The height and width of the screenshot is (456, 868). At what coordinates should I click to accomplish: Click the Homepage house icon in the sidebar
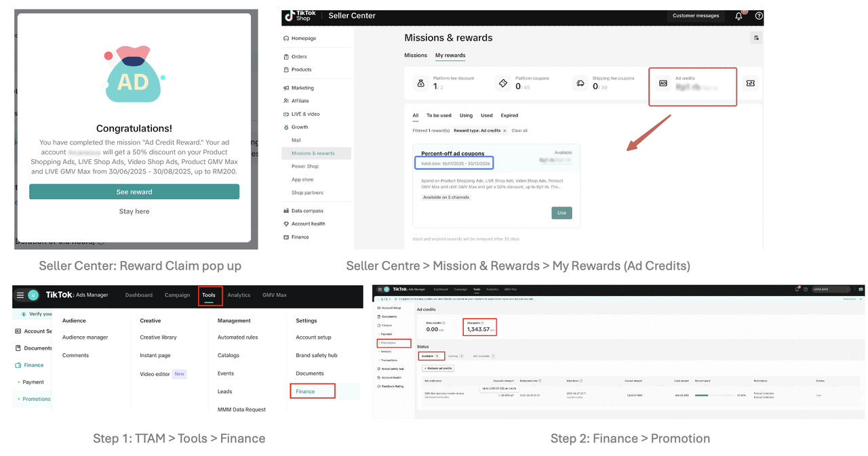(x=287, y=39)
